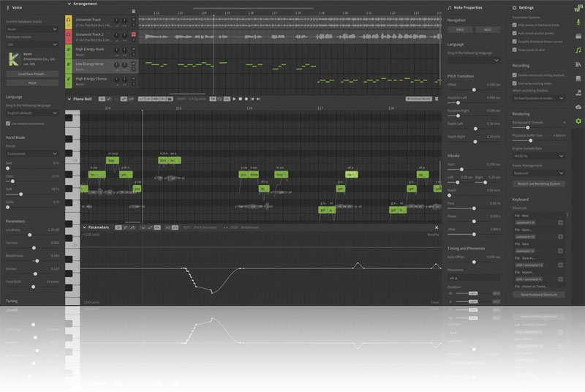Viewport: 585px width, 392px height.
Task: Click the Load/Save Presets button
Action: pos(31,74)
